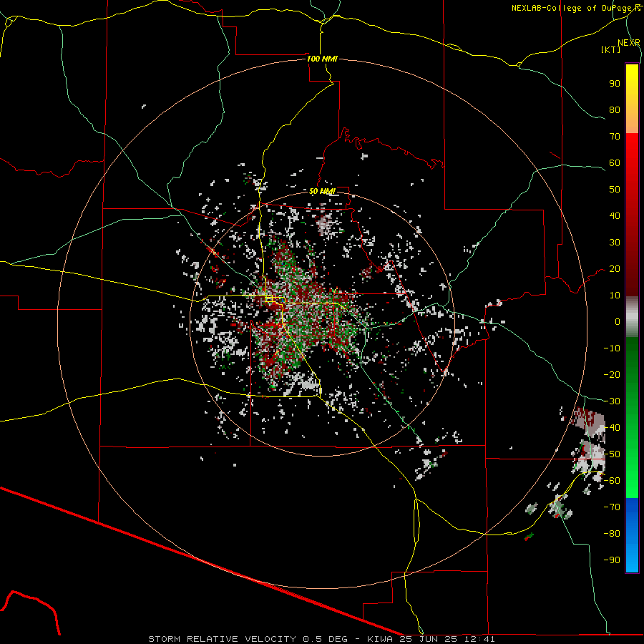Click the 50 value on velocity scale
This screenshot has height=644, width=644.
point(615,190)
